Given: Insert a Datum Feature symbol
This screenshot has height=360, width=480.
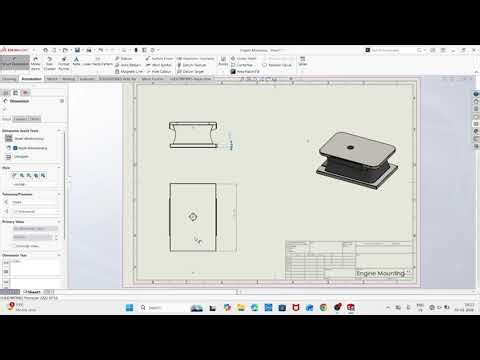Looking at the screenshot, I should tap(192, 65).
